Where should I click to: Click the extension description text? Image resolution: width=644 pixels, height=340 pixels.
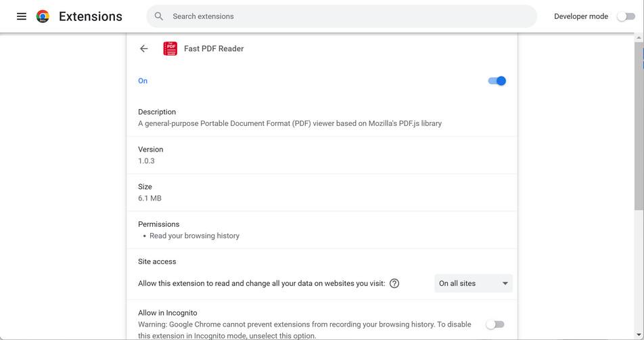coord(290,123)
